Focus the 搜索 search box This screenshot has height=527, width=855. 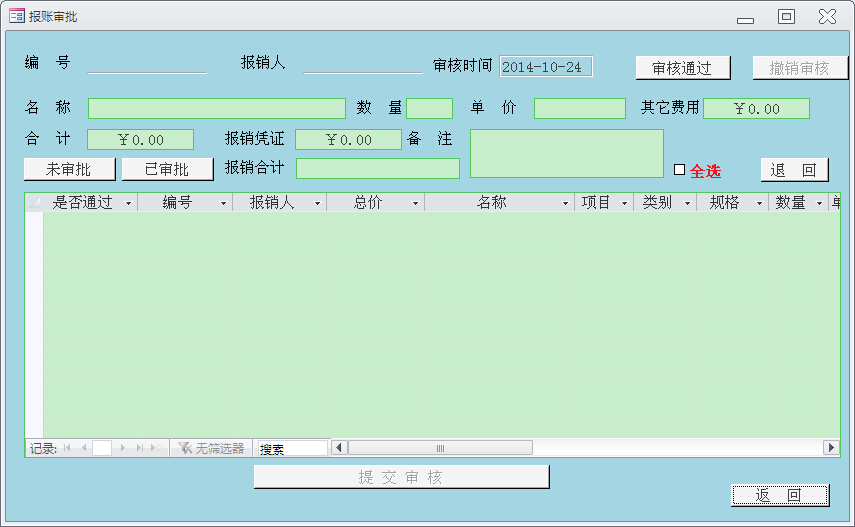click(x=291, y=449)
